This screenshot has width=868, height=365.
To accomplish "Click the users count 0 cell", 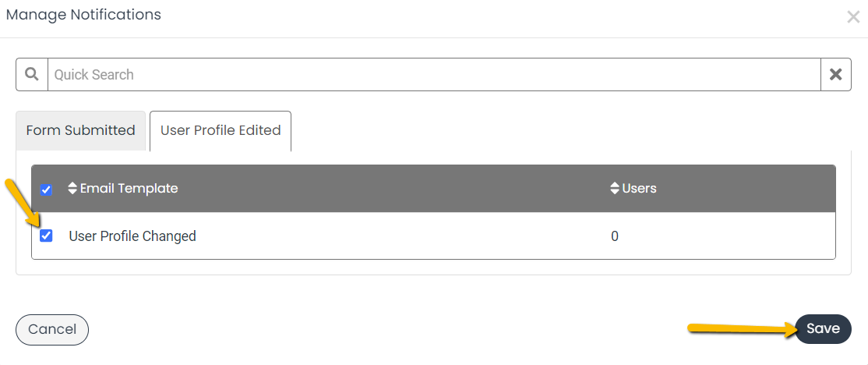I will (x=615, y=236).
